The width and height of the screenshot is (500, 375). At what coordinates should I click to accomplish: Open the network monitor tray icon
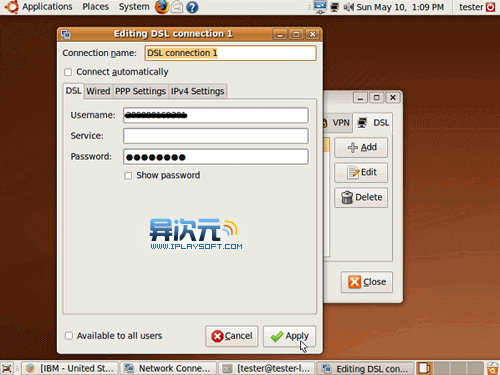320,7
